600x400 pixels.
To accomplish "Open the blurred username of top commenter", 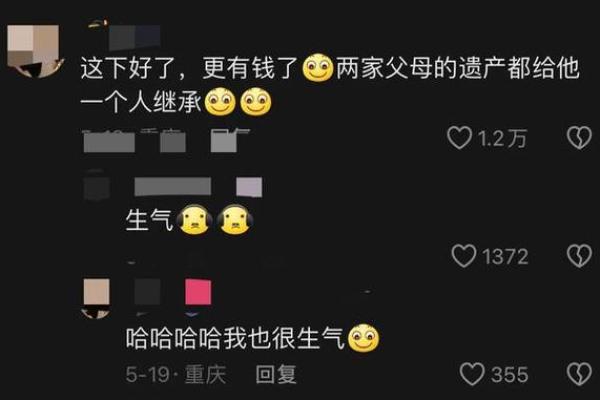I will [x=134, y=38].
